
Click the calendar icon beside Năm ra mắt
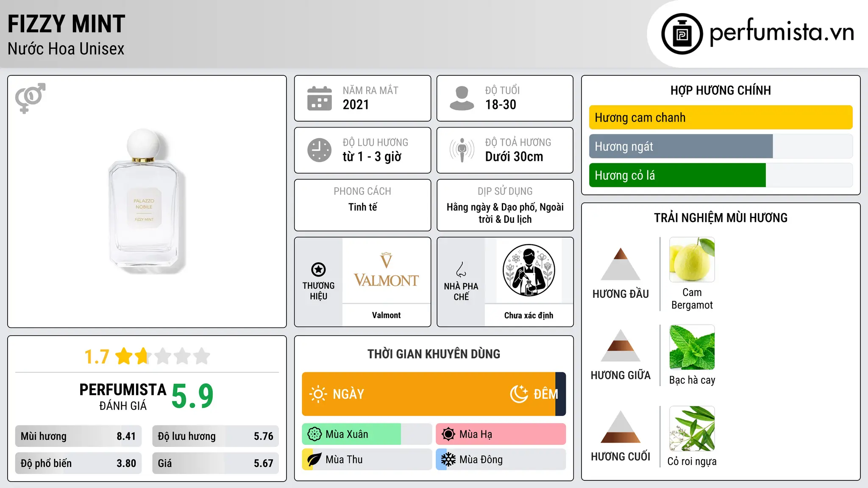320,98
